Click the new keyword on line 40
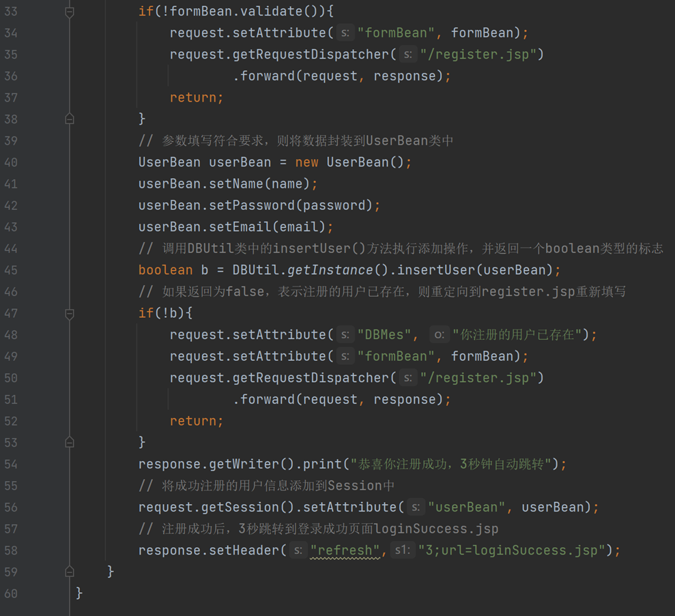 (x=306, y=162)
